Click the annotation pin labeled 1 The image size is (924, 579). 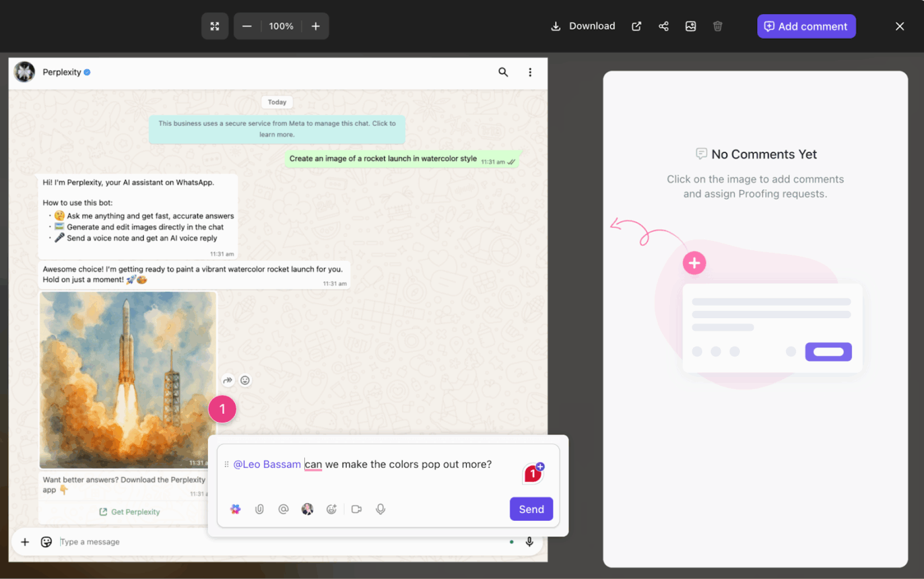point(222,409)
